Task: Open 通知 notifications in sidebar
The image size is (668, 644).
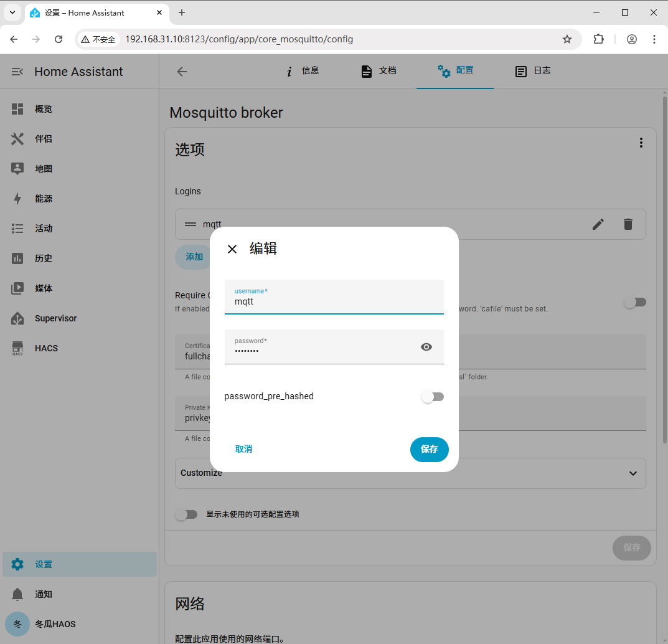Action: (80, 594)
